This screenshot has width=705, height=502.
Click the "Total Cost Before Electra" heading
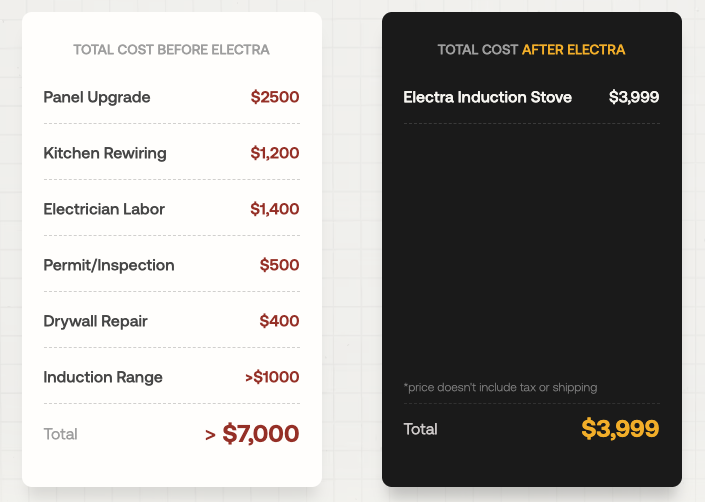click(171, 50)
